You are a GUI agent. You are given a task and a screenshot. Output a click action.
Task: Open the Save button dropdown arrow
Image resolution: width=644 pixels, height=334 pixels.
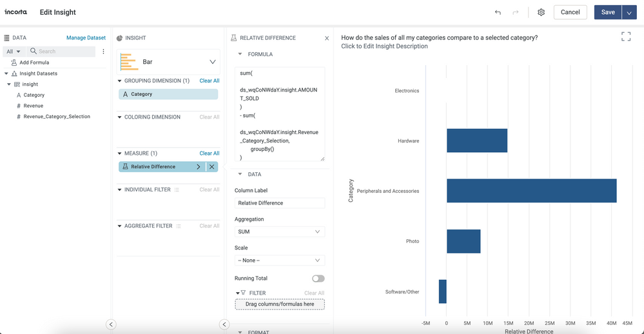tap(630, 12)
